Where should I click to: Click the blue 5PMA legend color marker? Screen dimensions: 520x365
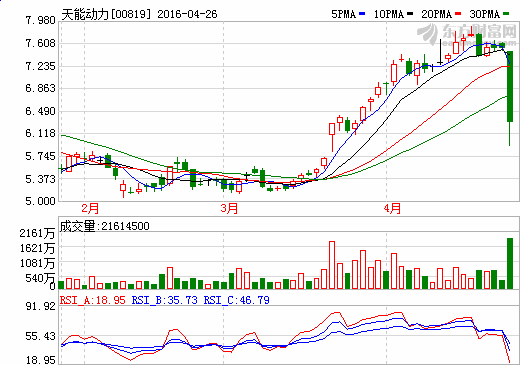coord(362,14)
